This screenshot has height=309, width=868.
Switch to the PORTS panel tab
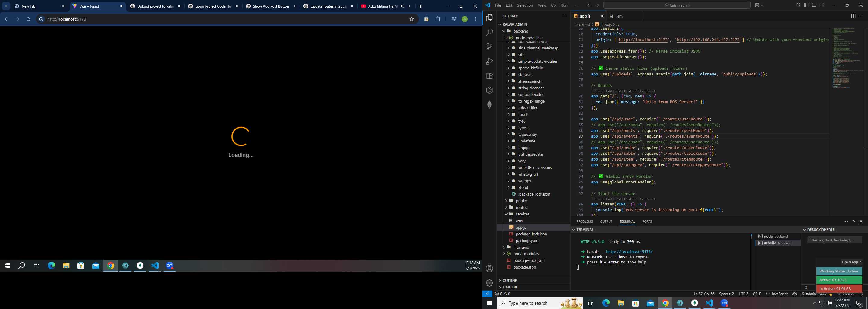[x=646, y=221]
